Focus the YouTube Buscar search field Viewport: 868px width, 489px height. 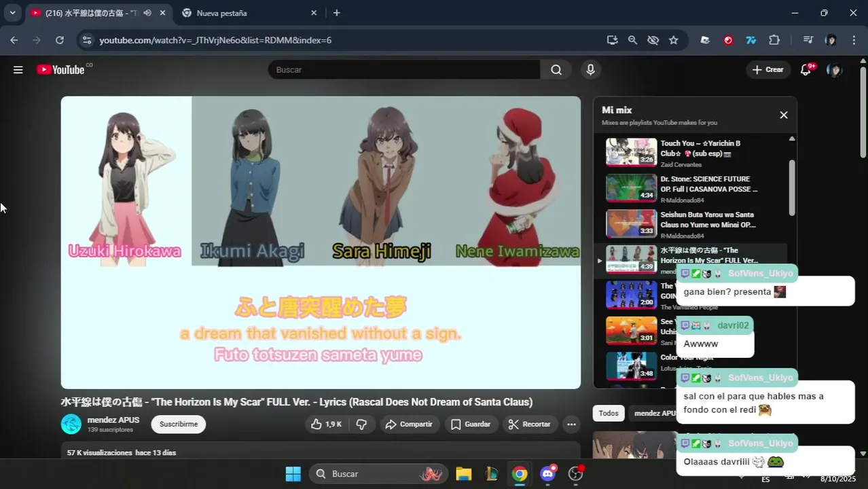pyautogui.click(x=404, y=69)
